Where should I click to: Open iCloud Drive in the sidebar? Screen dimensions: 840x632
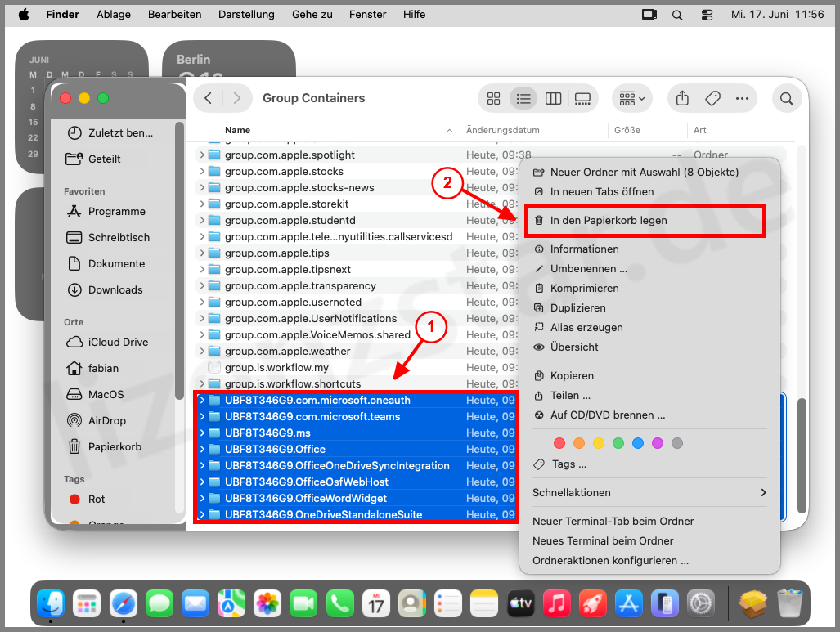tap(107, 343)
